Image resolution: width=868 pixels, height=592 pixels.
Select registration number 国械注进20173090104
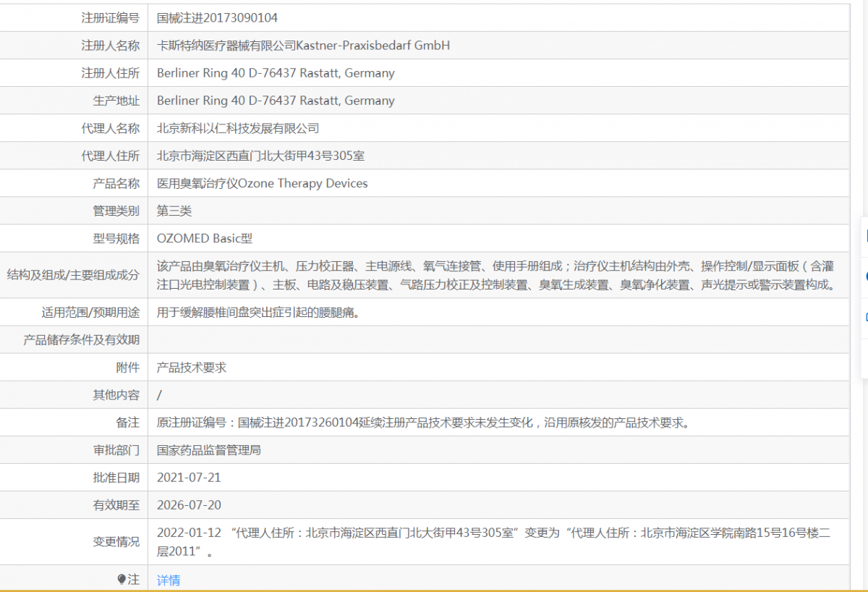[x=217, y=18]
